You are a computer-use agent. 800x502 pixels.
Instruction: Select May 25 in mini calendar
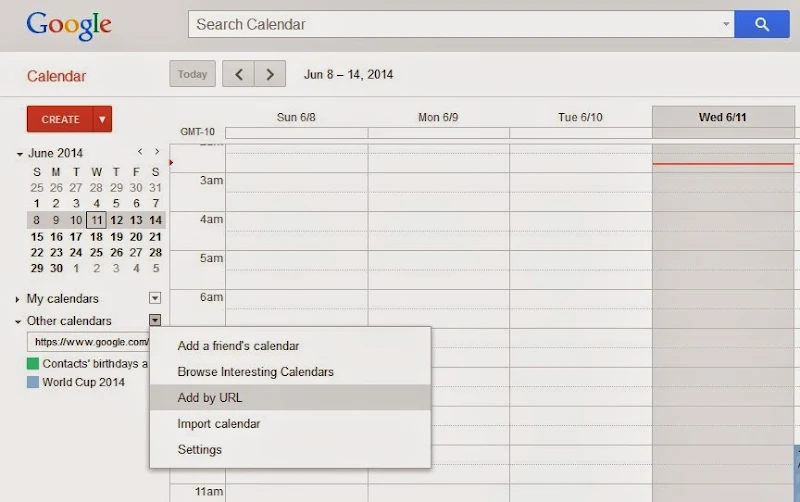36,188
